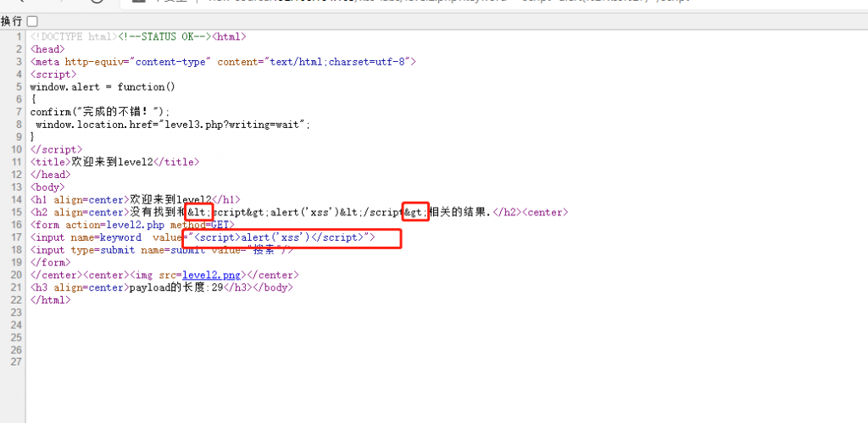868x423 pixels.
Task: Click the <title>欢迎来到level2 line
Action: [x=114, y=162]
